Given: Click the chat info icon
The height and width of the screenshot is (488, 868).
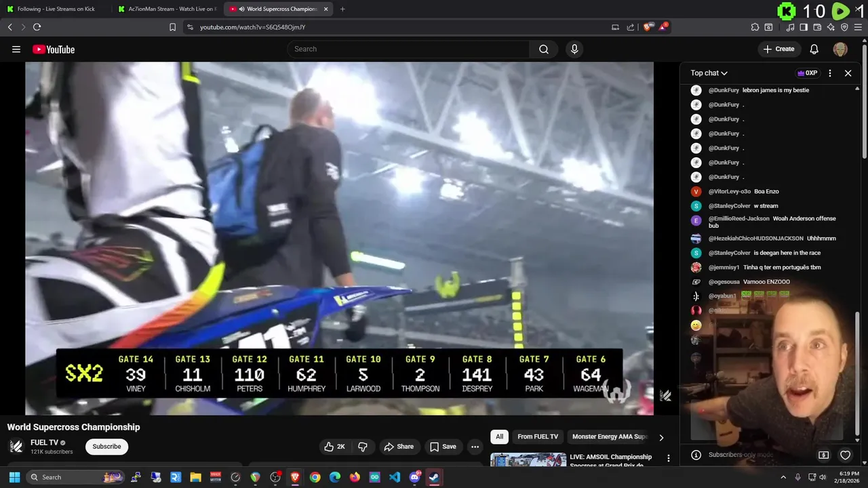Looking at the screenshot, I should point(696,455).
